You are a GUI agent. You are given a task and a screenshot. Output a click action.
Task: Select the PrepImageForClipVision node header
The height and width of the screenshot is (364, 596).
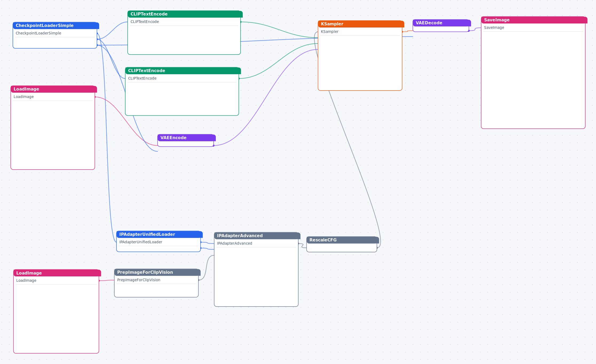tap(157, 272)
